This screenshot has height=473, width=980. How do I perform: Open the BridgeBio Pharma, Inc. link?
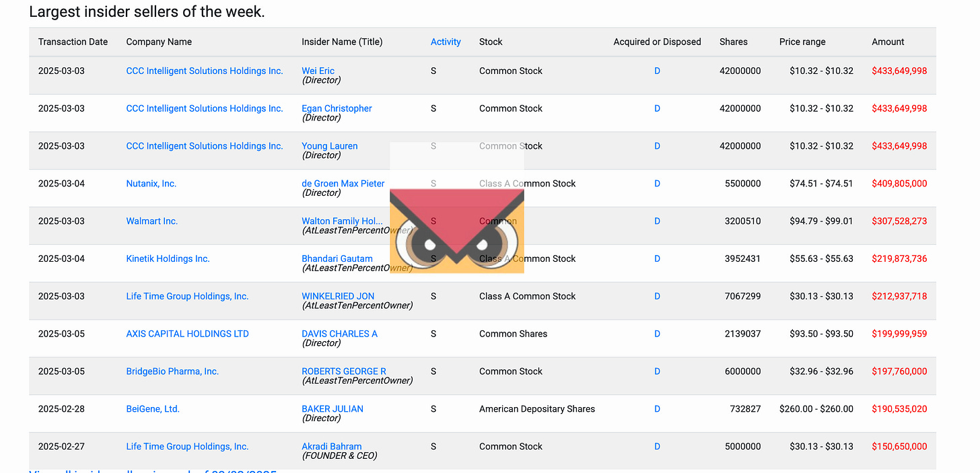pos(172,371)
